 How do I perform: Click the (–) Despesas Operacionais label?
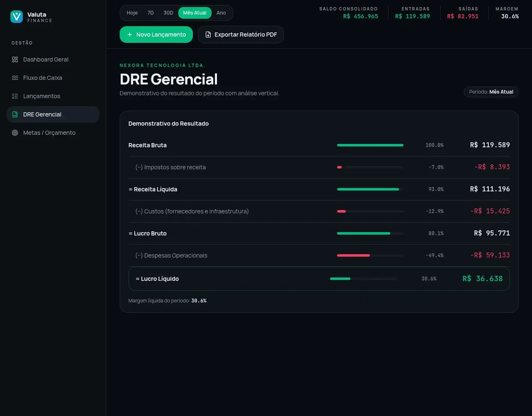(171, 255)
